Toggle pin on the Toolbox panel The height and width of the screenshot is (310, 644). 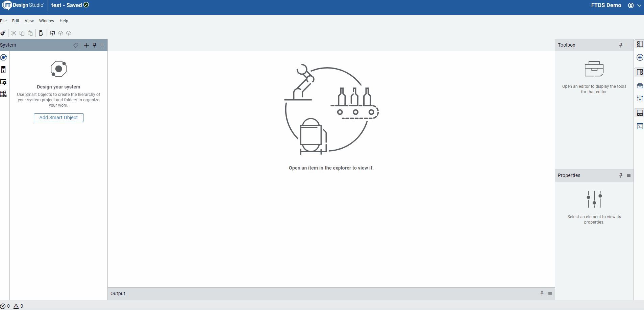click(x=620, y=45)
